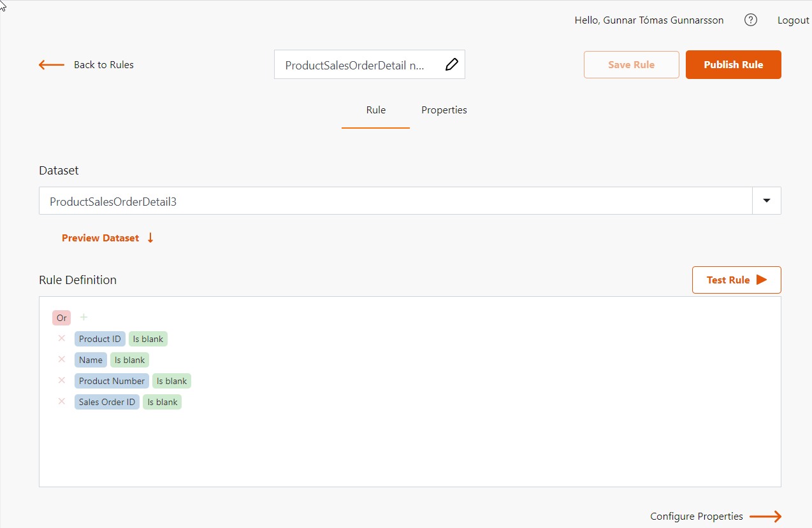
Task: Click the Rule Definition heading
Action: point(78,280)
